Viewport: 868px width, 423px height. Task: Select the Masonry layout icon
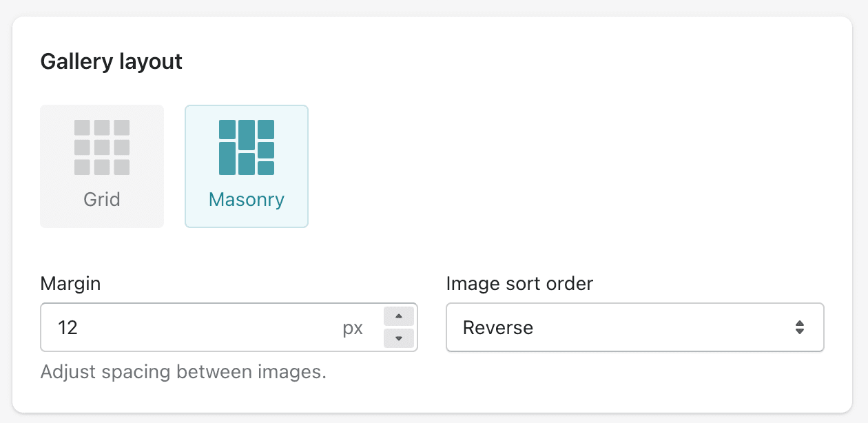coord(247,147)
